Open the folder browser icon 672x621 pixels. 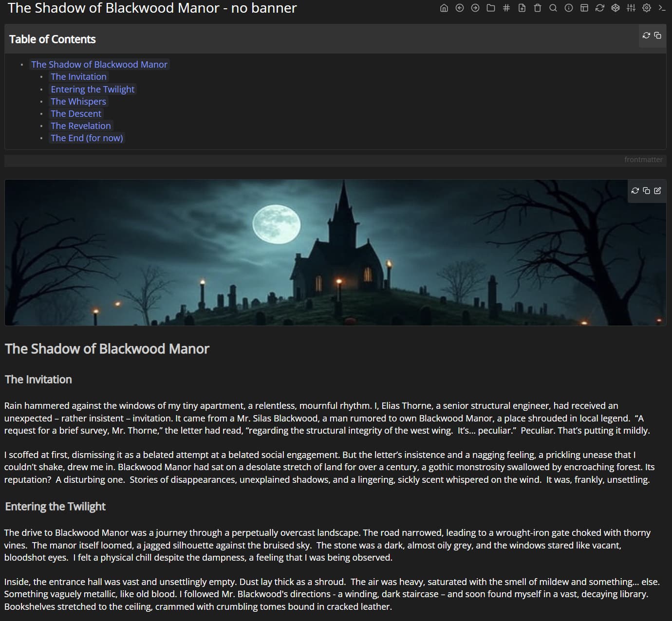click(x=491, y=8)
